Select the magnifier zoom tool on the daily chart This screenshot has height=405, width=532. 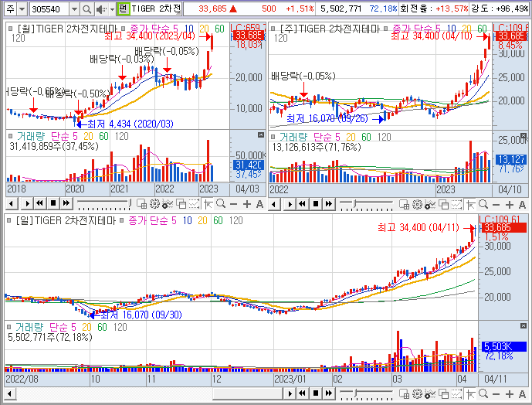coord(483,393)
